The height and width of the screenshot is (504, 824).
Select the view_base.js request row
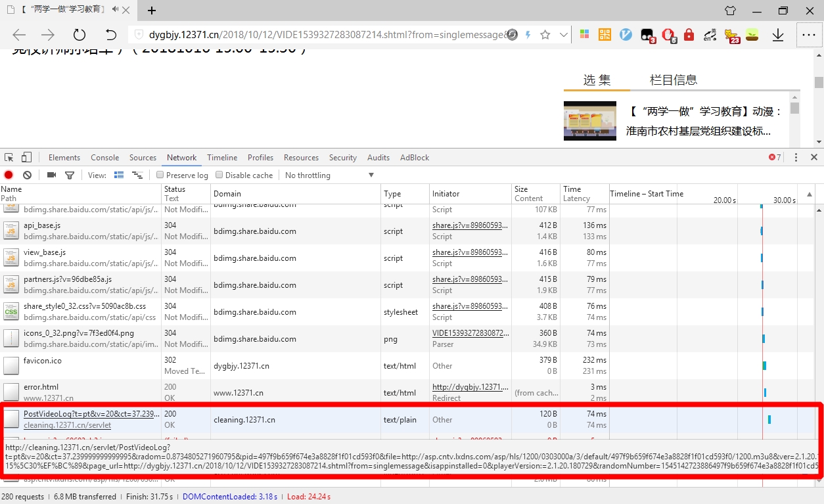pyautogui.click(x=407, y=258)
